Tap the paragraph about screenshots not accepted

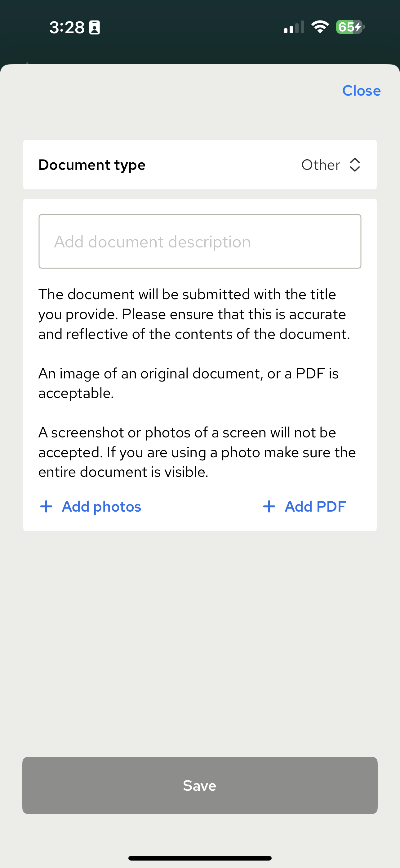[197, 452]
